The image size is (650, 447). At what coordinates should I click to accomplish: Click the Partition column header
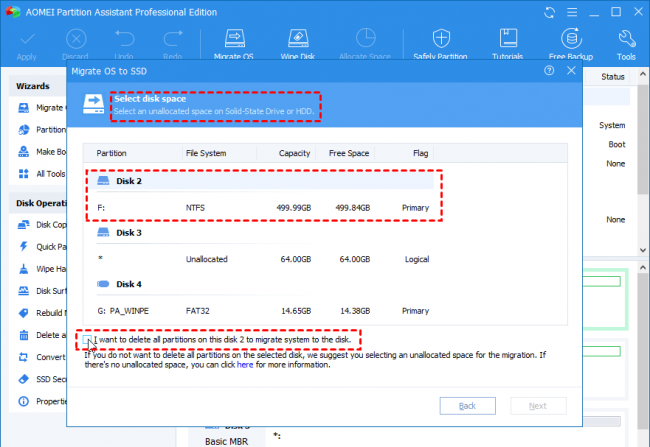click(133, 153)
